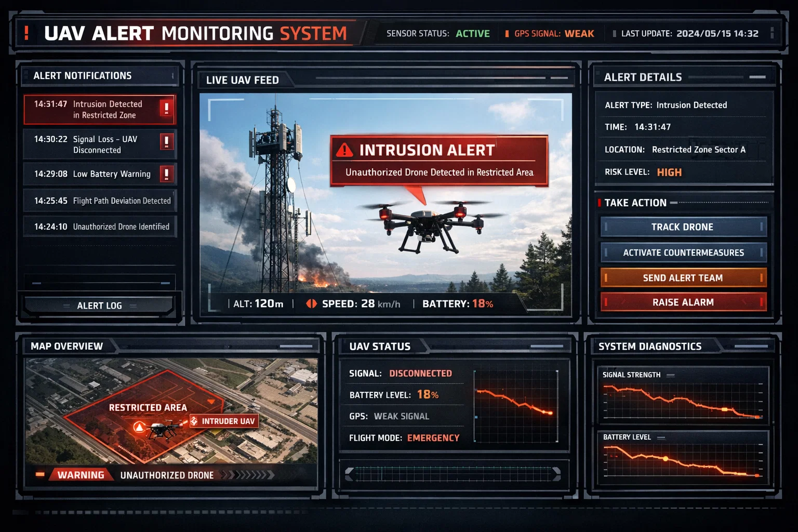
Task: Click the left arrow of UAV Status slider
Action: pos(349,473)
